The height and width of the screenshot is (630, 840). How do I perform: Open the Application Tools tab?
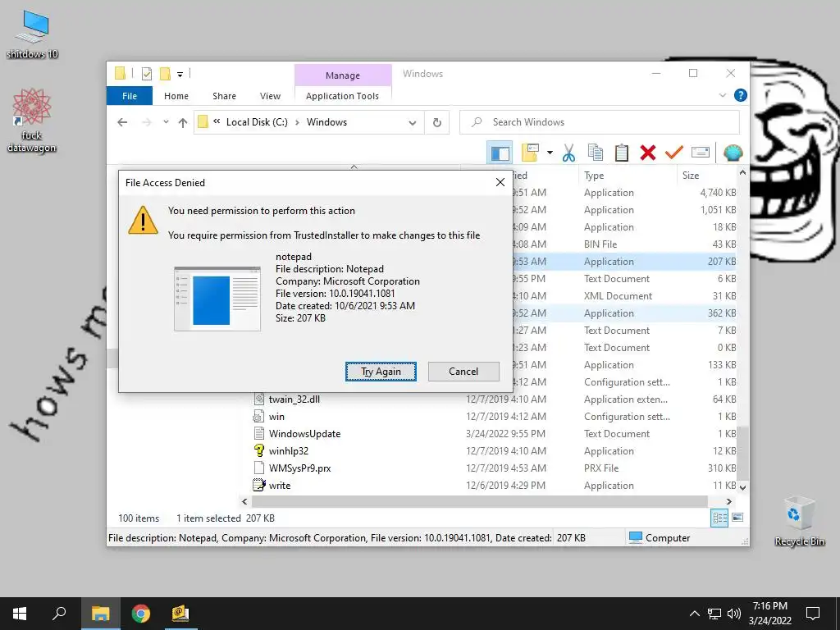tap(342, 96)
